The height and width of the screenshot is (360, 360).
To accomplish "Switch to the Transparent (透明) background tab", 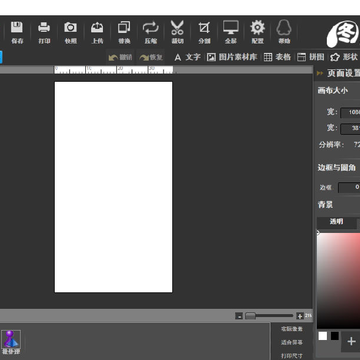I will point(336,223).
